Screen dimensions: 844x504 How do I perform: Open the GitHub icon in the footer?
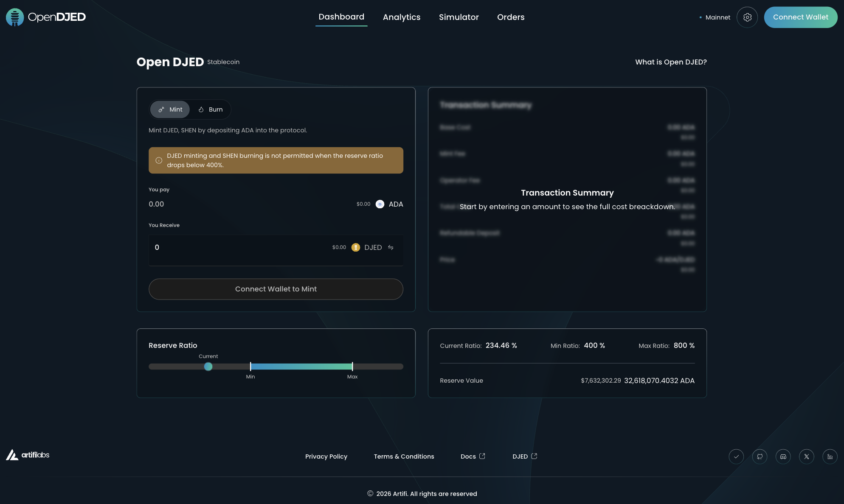760,456
